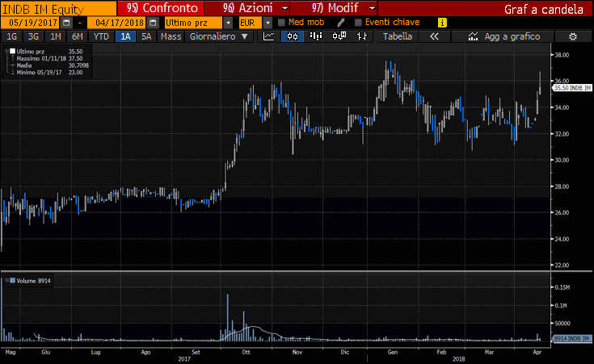Viewport: 594px width, 364px height.
Task: Select the 5A time range tab
Action: 146,36
